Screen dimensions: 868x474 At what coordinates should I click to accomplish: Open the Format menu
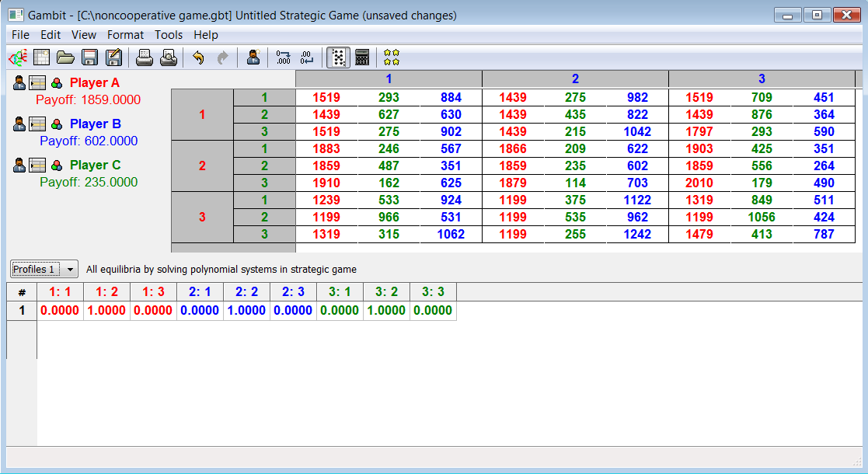click(125, 35)
